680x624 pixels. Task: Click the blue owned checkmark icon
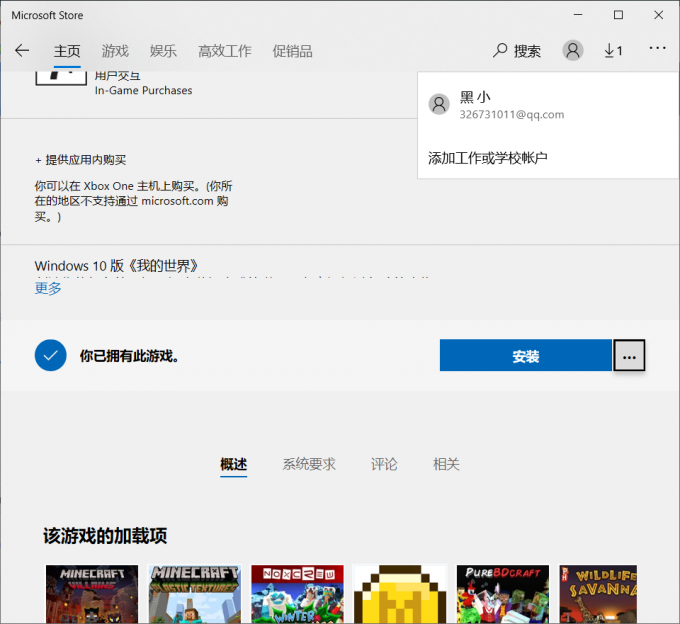(51, 355)
